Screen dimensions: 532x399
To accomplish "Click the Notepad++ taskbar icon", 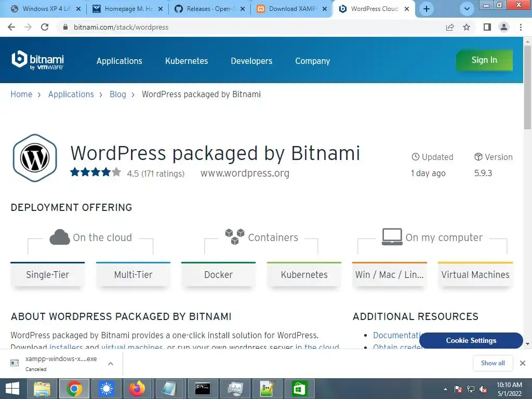I will (x=267, y=389).
